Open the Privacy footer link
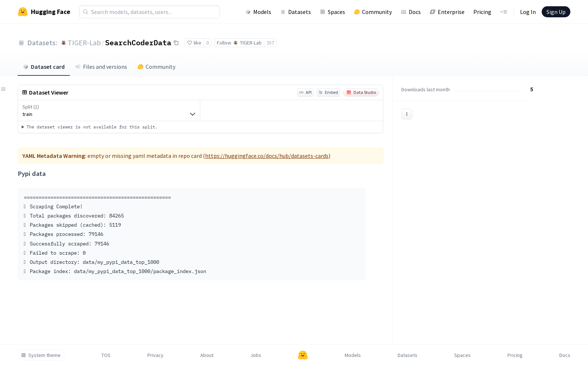The height and width of the screenshot is (368, 588). point(155,355)
